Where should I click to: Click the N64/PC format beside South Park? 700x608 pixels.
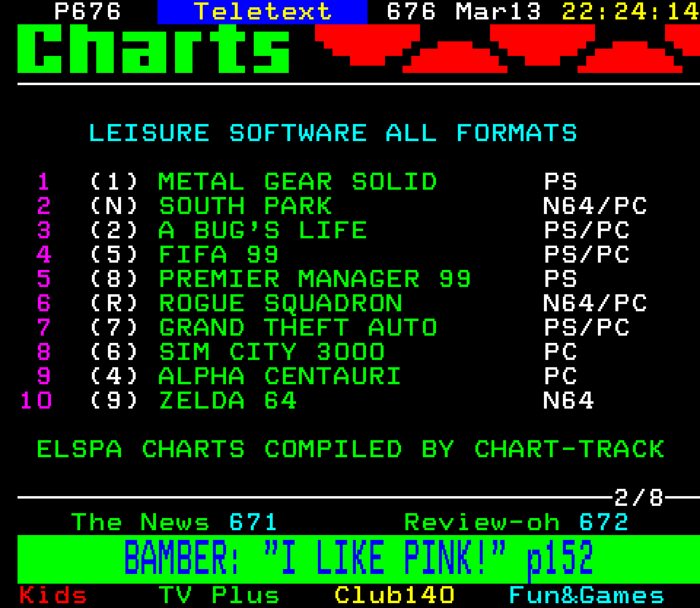[595, 206]
